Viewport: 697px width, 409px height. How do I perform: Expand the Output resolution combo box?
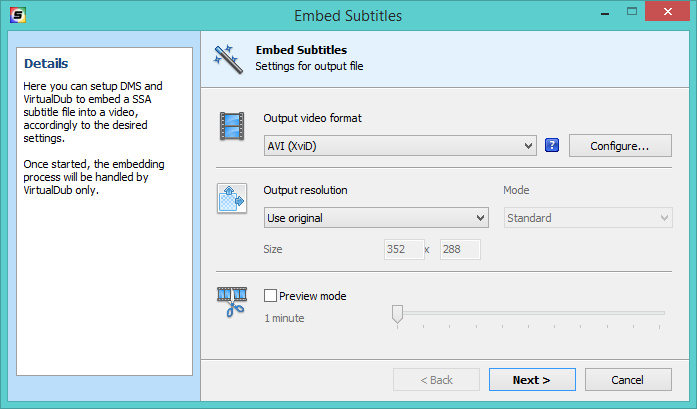click(375, 218)
